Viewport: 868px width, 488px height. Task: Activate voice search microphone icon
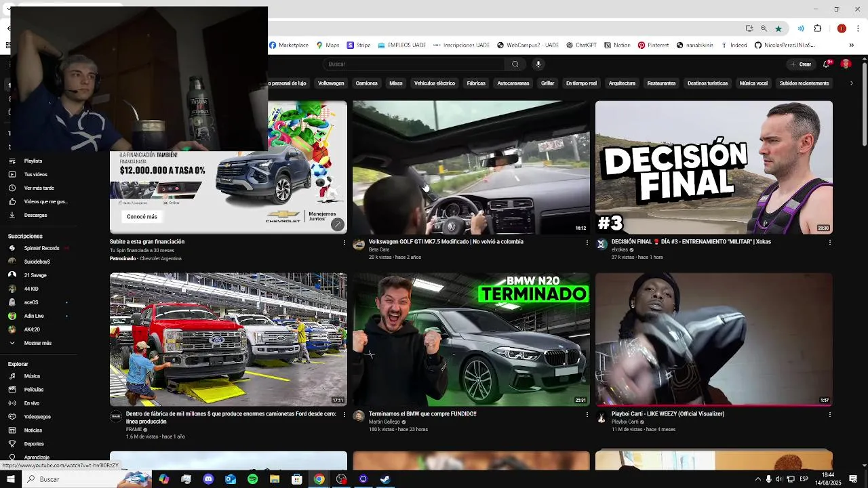pos(538,64)
